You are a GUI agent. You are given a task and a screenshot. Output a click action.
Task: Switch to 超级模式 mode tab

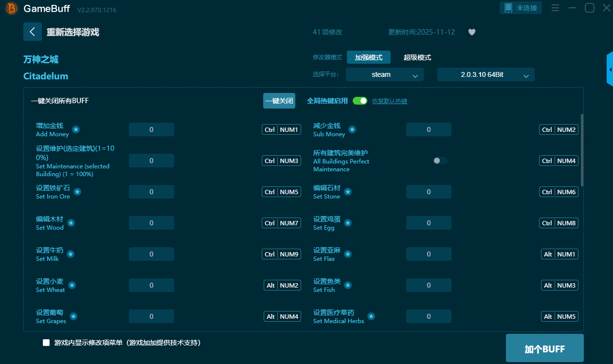pyautogui.click(x=417, y=57)
